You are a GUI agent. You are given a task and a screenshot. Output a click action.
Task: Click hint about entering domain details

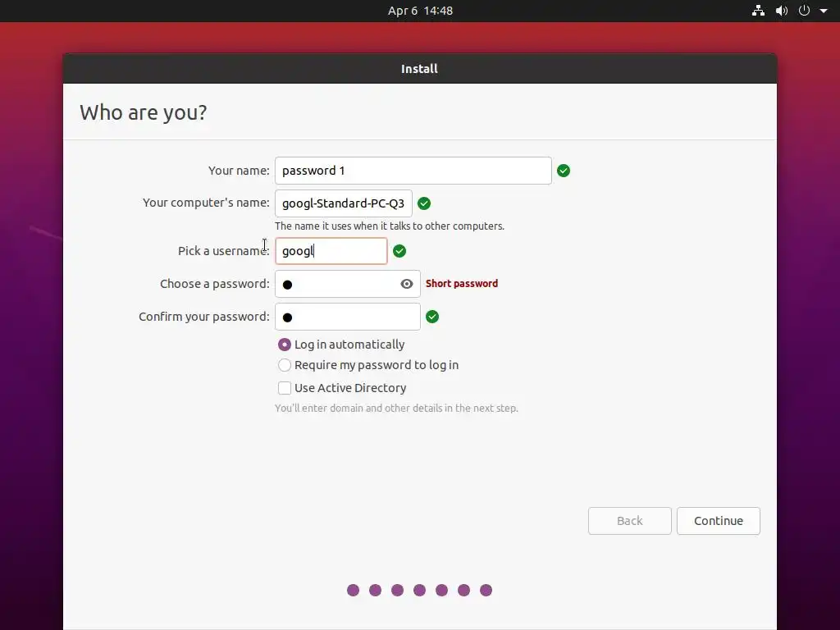tap(396, 409)
